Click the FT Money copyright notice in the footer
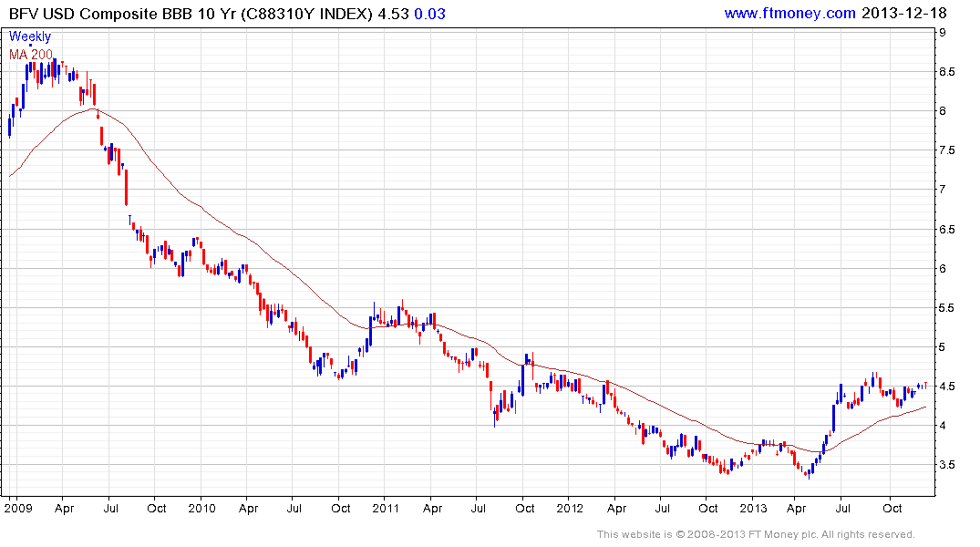The height and width of the screenshot is (547, 980). tap(756, 534)
